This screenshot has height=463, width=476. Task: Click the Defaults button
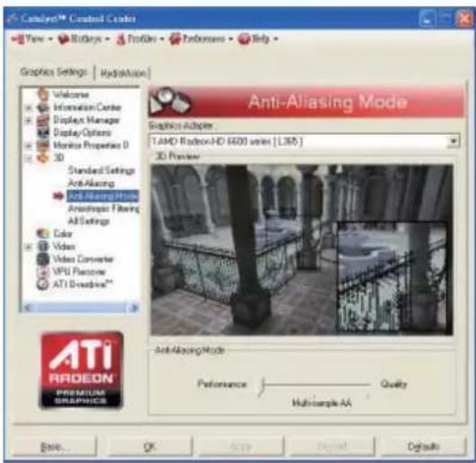(x=423, y=446)
